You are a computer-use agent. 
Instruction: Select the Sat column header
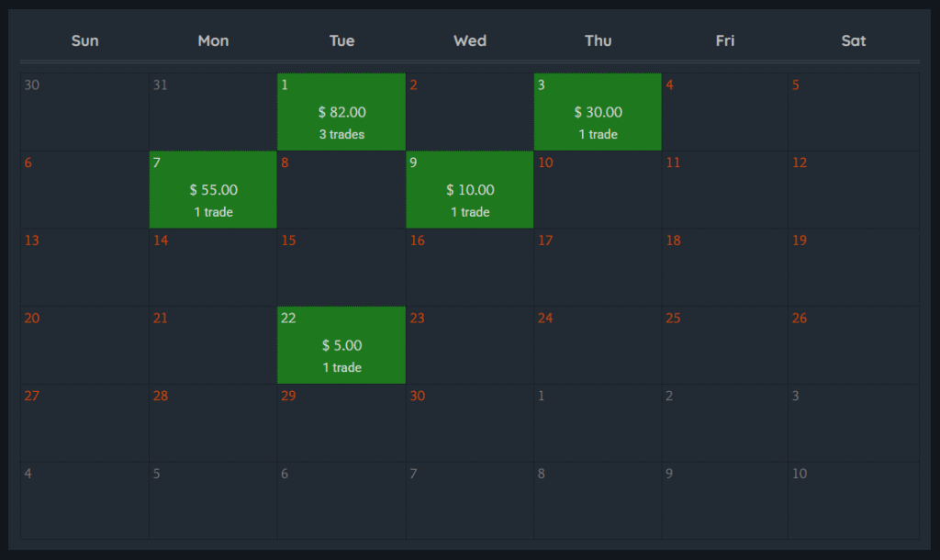pyautogui.click(x=854, y=40)
